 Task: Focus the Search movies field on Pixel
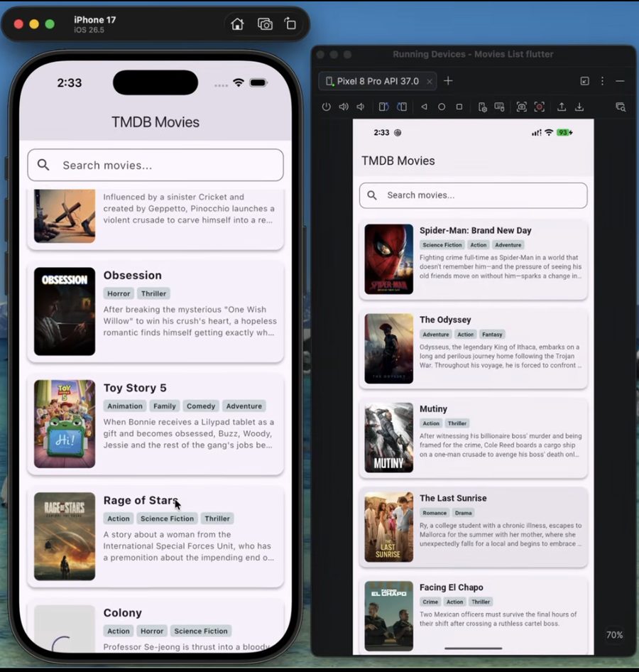pyautogui.click(x=474, y=195)
